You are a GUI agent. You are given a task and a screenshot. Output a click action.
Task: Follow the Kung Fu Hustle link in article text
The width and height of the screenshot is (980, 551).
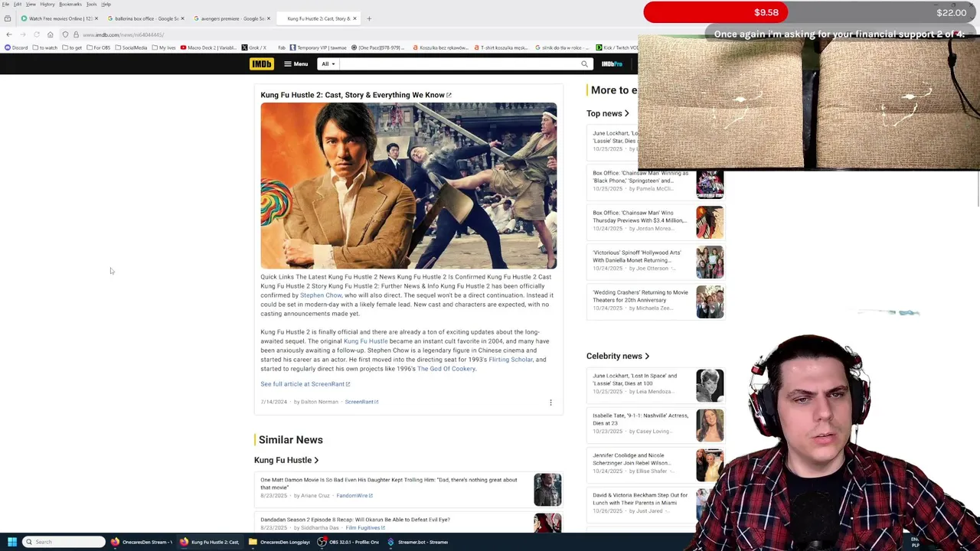[366, 341]
